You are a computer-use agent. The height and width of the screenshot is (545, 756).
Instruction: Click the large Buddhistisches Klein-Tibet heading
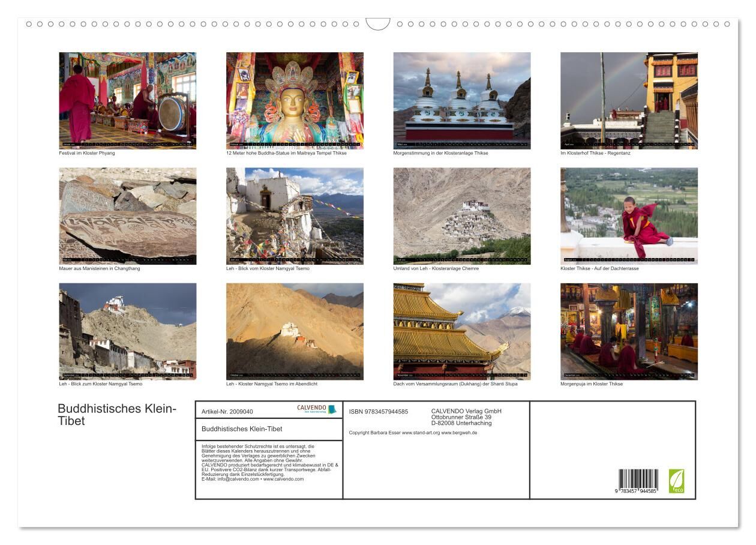click(117, 415)
